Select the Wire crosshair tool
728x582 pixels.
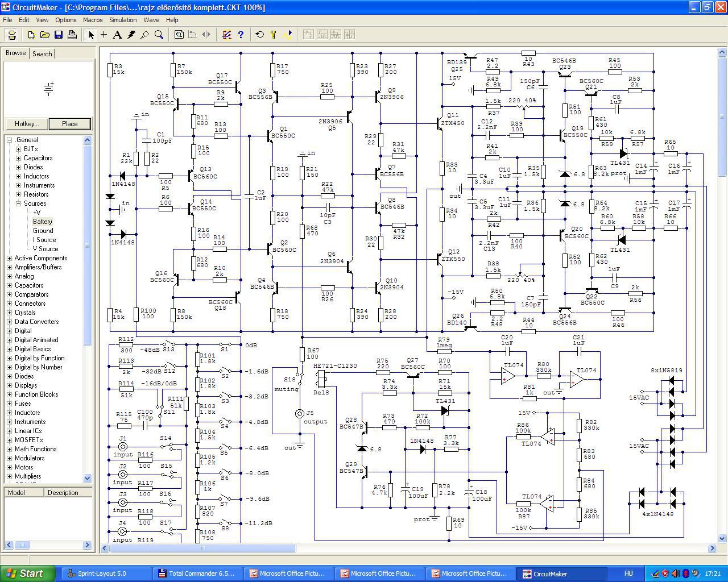coord(104,35)
